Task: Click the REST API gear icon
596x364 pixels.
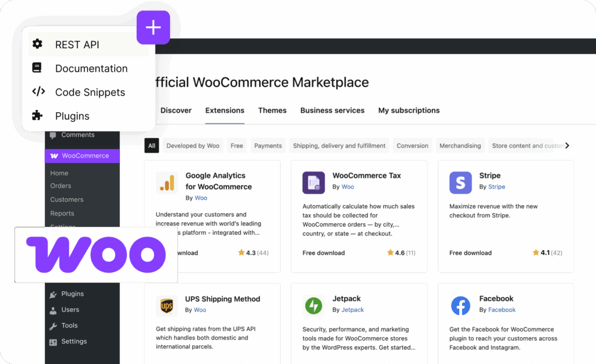Action: (37, 44)
